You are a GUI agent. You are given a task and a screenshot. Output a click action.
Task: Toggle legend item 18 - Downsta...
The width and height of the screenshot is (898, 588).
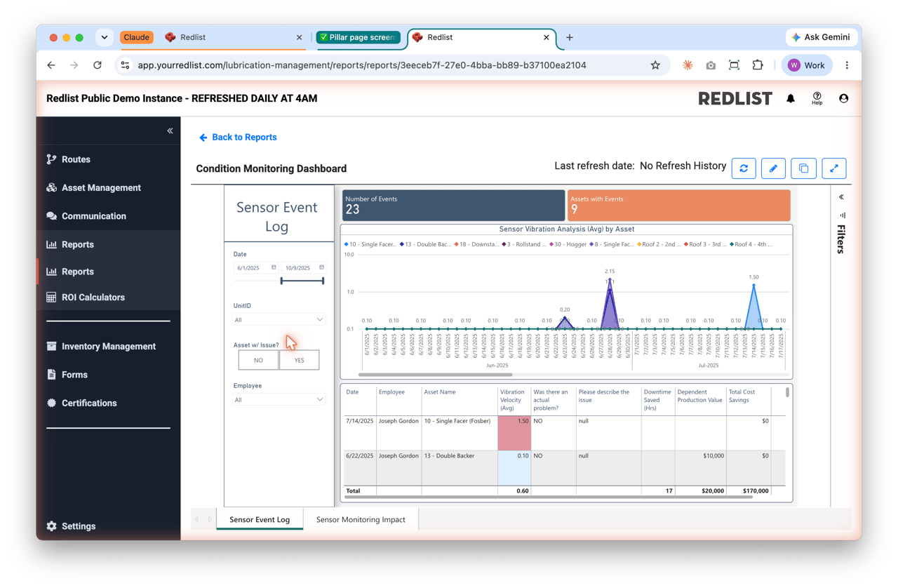pyautogui.click(x=477, y=244)
